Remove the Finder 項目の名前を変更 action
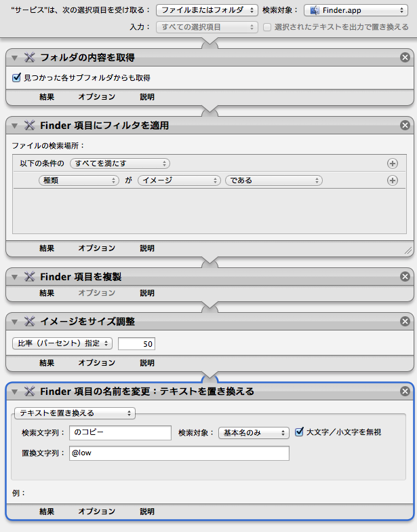 (405, 391)
